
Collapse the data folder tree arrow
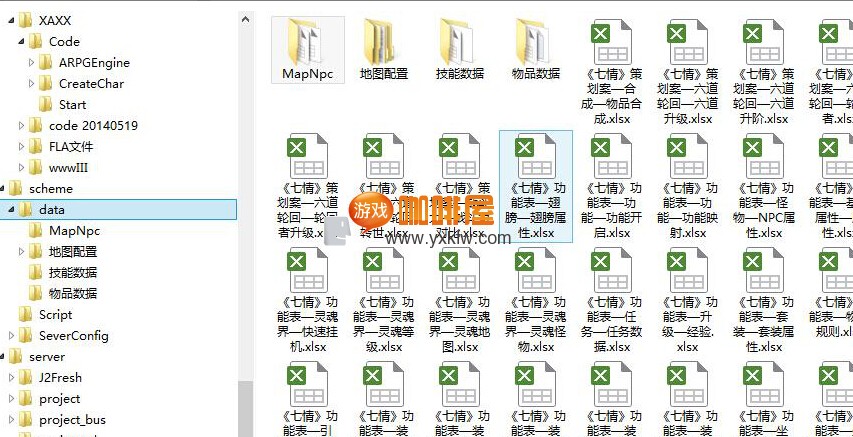tap(12, 210)
